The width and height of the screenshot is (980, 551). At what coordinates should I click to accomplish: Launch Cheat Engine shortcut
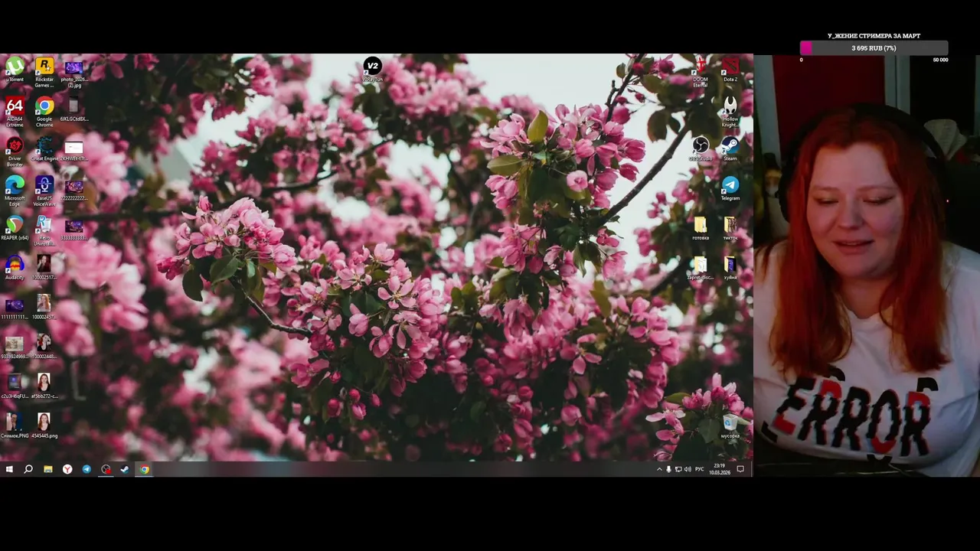pyautogui.click(x=44, y=148)
